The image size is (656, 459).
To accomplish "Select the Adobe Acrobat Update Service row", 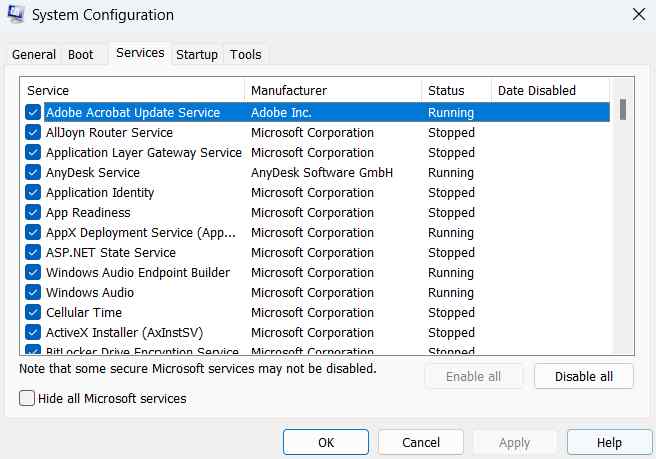I will (326, 113).
